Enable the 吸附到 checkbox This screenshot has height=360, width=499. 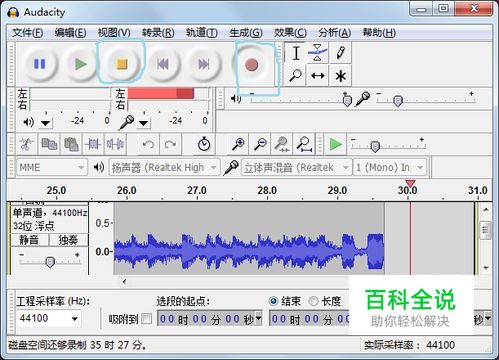click(146, 319)
